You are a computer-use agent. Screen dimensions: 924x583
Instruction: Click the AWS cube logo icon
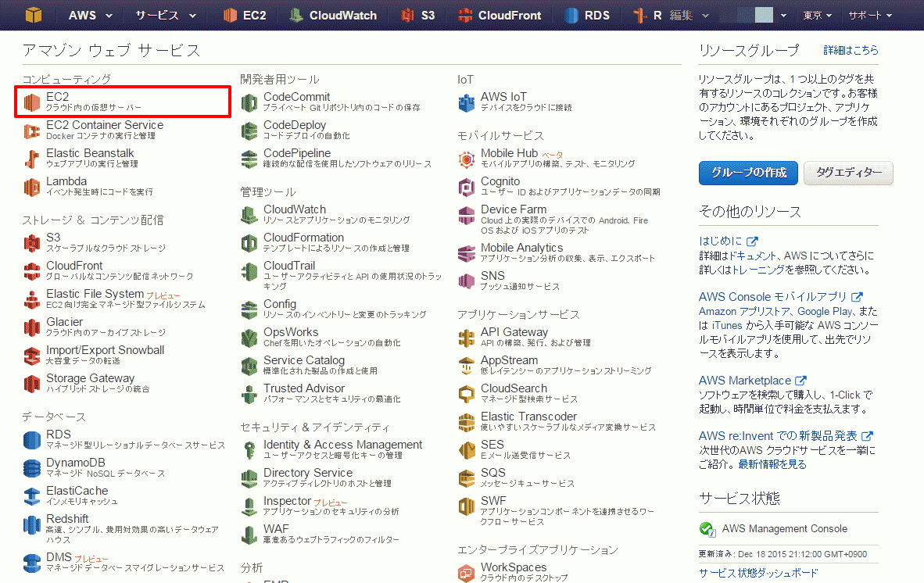[34, 15]
